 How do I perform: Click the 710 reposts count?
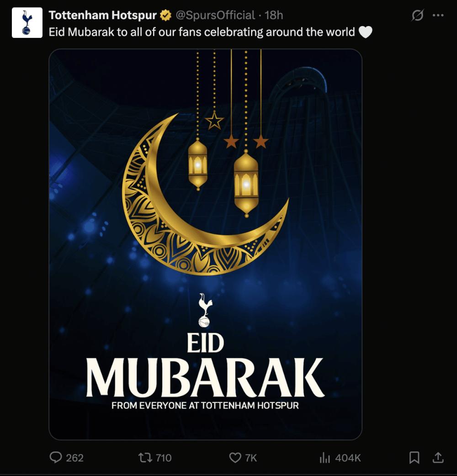pyautogui.click(x=163, y=458)
